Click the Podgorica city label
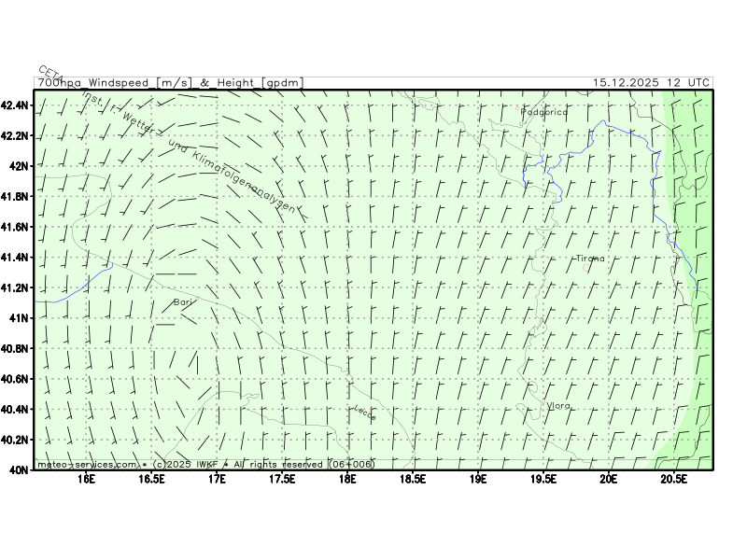The height and width of the screenshot is (560, 747). point(544,112)
